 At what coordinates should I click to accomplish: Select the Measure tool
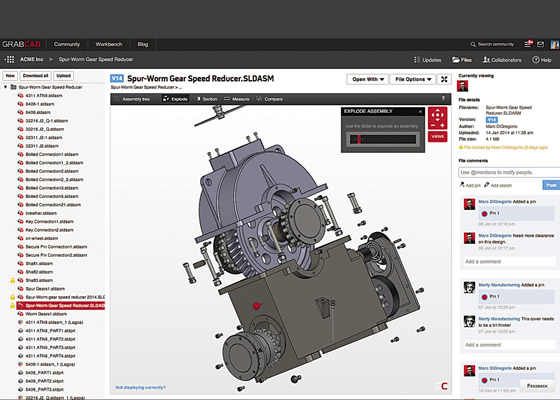tap(237, 99)
